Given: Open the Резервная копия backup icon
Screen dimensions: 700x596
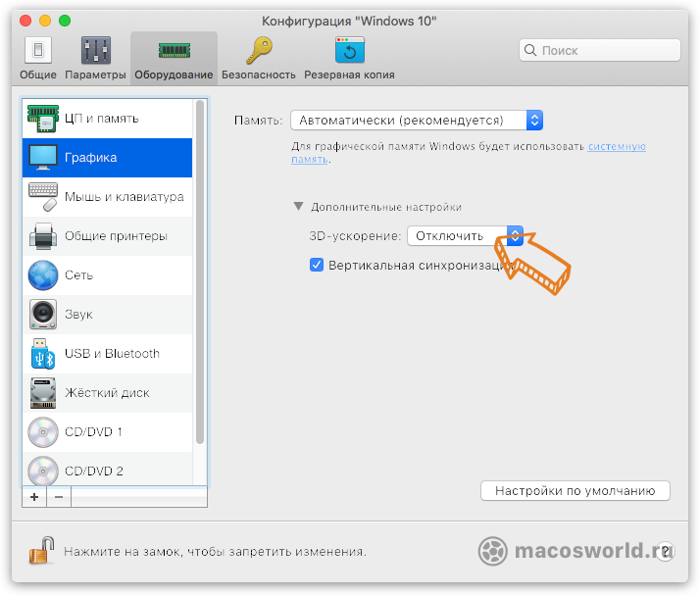Looking at the screenshot, I should tap(350, 50).
